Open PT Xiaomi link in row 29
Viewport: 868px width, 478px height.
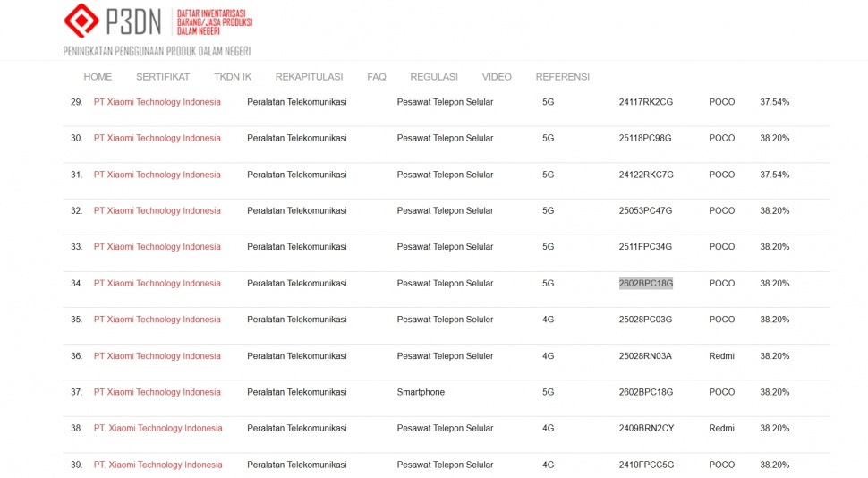(157, 102)
